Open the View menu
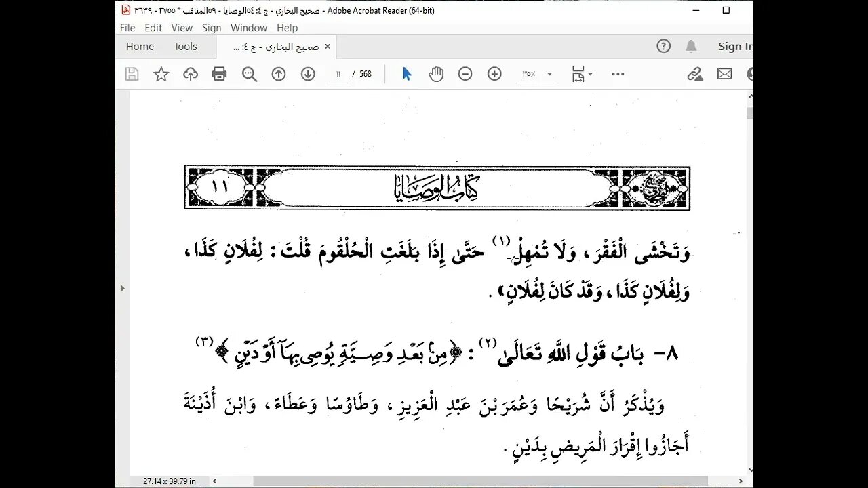Image resolution: width=868 pixels, height=488 pixels. 182,28
